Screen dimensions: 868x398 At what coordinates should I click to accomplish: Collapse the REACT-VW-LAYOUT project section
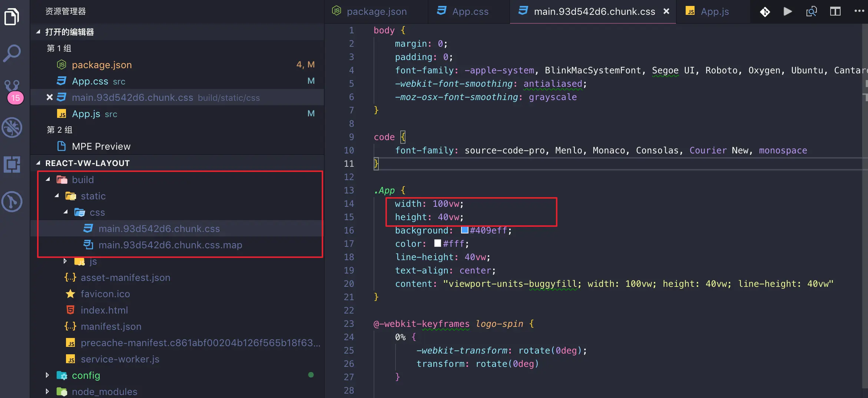(x=38, y=163)
